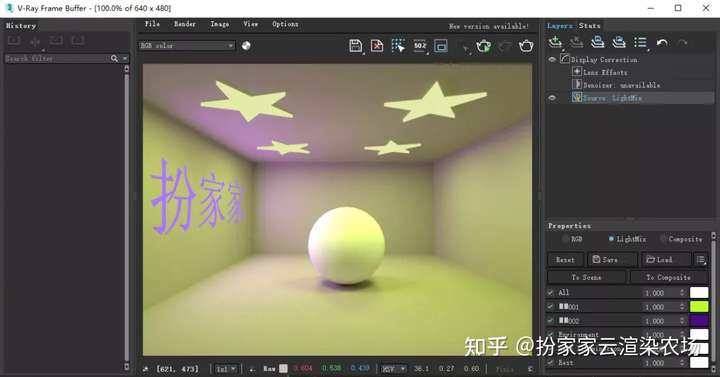This screenshot has height=377, width=720.
Task: Open the View menu
Action: click(251, 24)
